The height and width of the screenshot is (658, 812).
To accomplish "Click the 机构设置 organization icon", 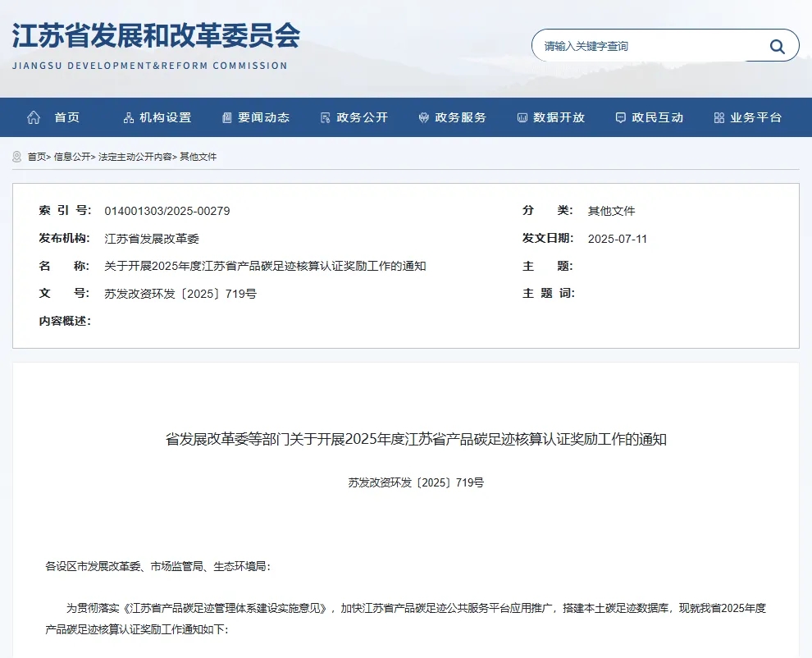I will click(x=129, y=117).
